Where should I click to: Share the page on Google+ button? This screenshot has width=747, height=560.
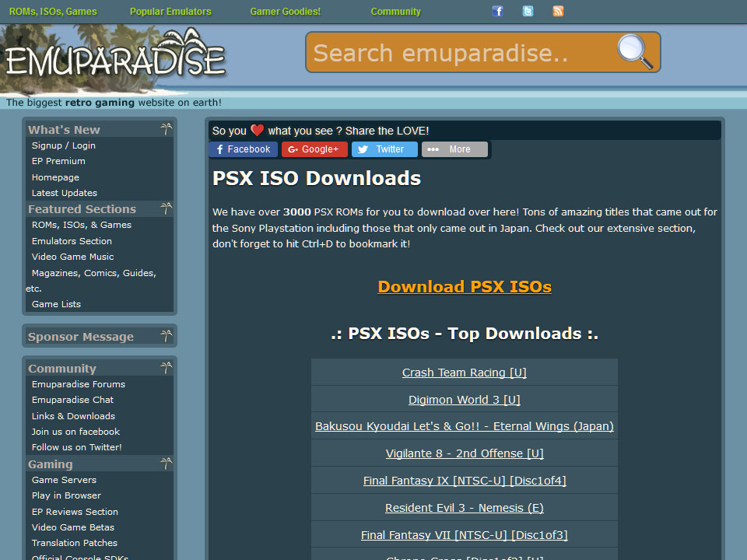coord(314,149)
